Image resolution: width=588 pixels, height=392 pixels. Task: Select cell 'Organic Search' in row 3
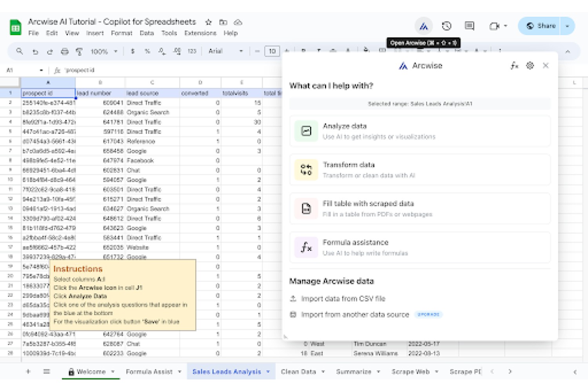point(152,112)
